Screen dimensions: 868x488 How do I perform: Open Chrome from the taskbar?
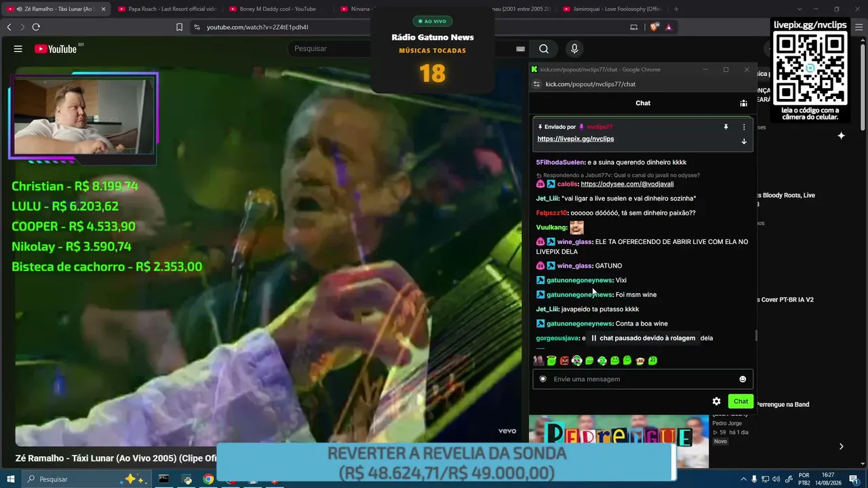point(208,479)
